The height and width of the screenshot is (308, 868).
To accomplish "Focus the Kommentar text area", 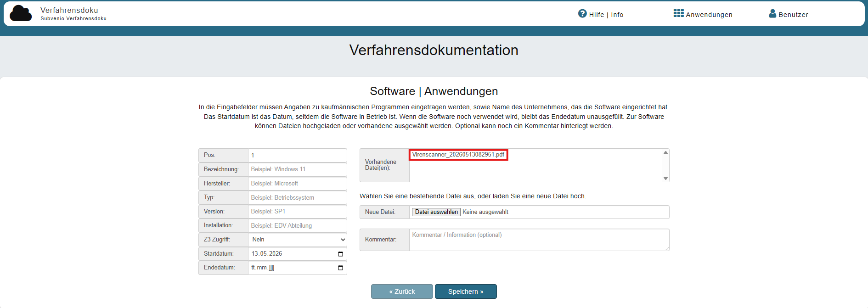I will 539,240.
